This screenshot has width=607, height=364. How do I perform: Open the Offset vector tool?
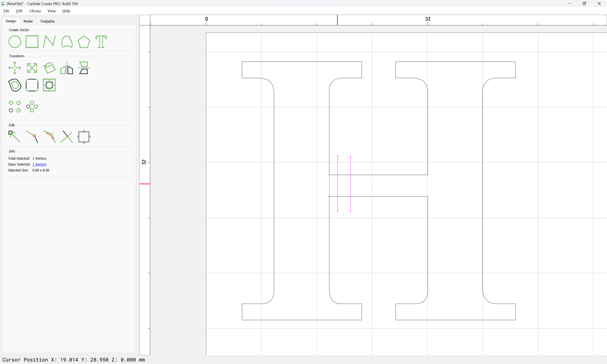tap(15, 85)
